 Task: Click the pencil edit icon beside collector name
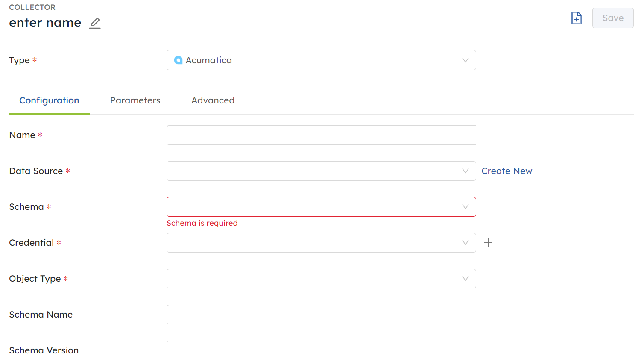point(95,23)
